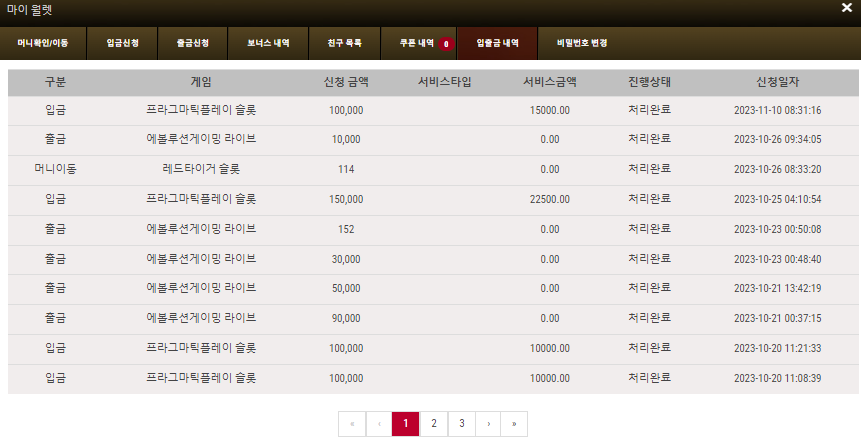Go to the 친구 목록 tab
Viewport: 861px width, 441px height.
(x=344, y=43)
